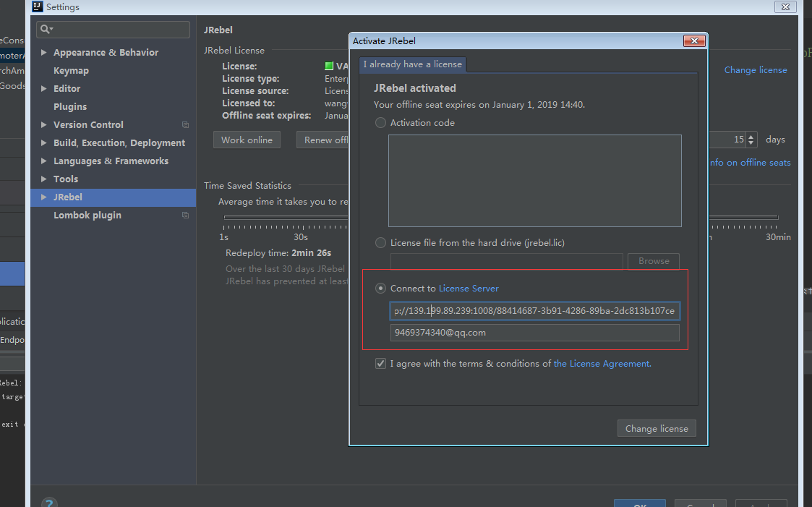The image size is (812, 507).
Task: Expand the Appearance & Behavior tree node
Action: [x=44, y=53]
